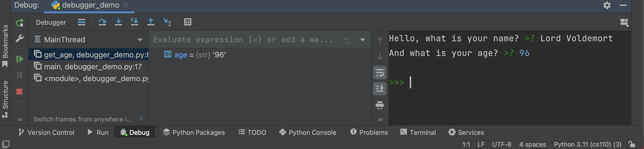The width and height of the screenshot is (644, 149).
Task: Click the Show Execution Point icon
Action: pos(81,22)
